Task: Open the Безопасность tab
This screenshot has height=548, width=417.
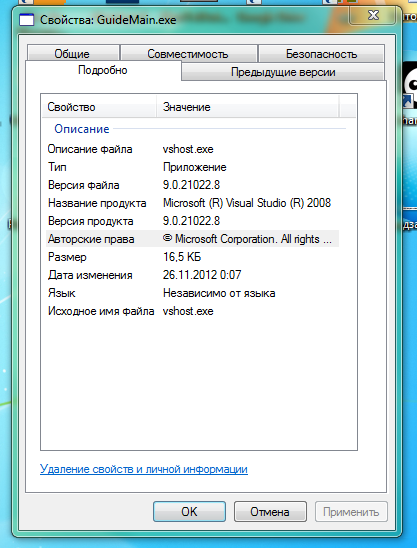Action: pos(321,53)
